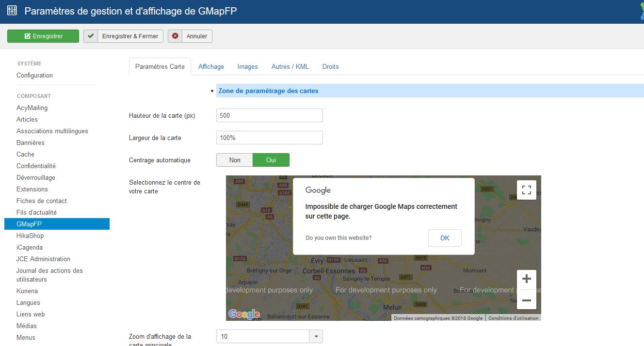Open Articles component settings
The image size is (644, 346).
point(27,119)
